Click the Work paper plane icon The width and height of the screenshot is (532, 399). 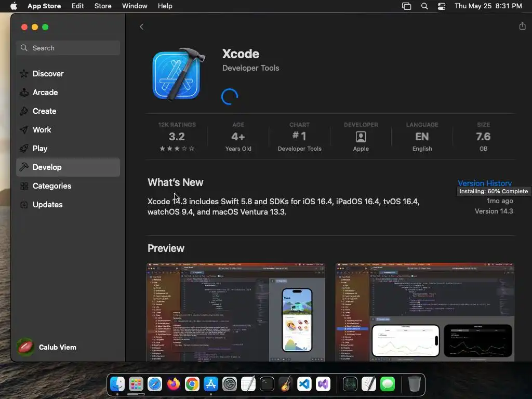coord(24,129)
